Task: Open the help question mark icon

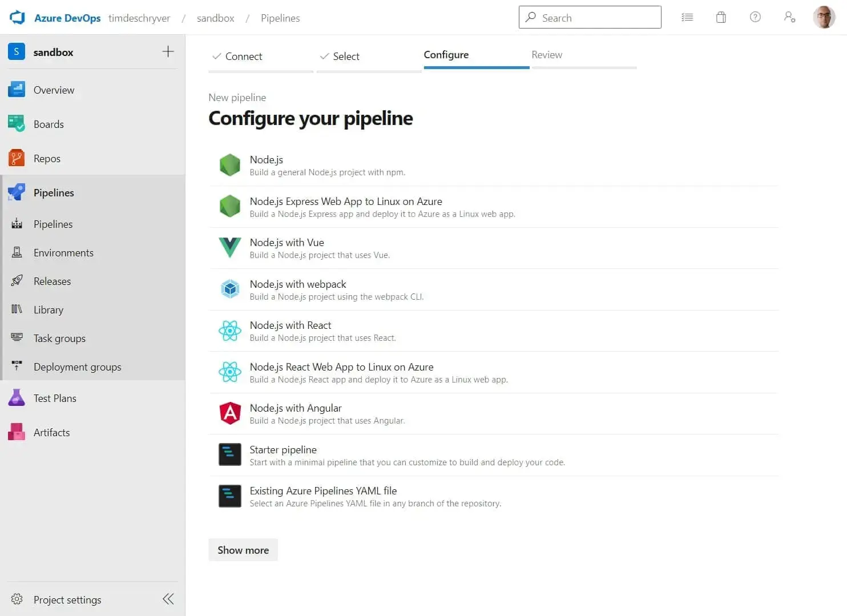Action: [755, 17]
